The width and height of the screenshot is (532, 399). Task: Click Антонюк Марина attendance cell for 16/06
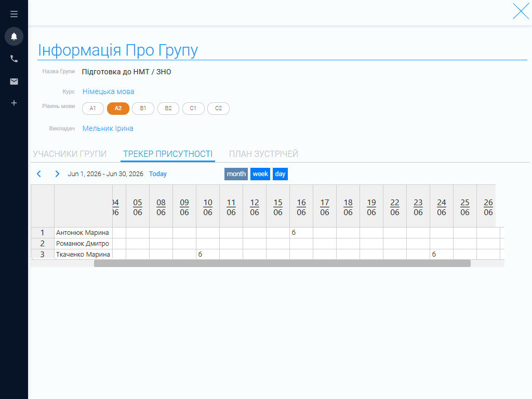(301, 233)
